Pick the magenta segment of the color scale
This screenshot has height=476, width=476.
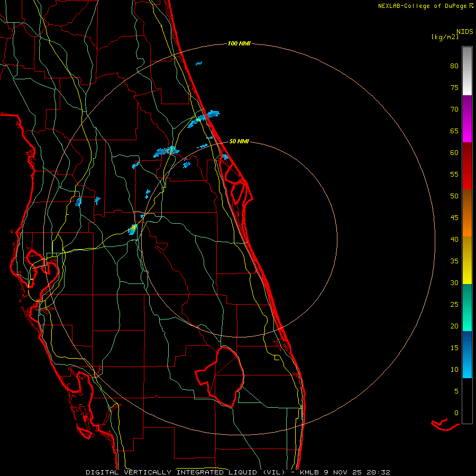click(x=467, y=118)
